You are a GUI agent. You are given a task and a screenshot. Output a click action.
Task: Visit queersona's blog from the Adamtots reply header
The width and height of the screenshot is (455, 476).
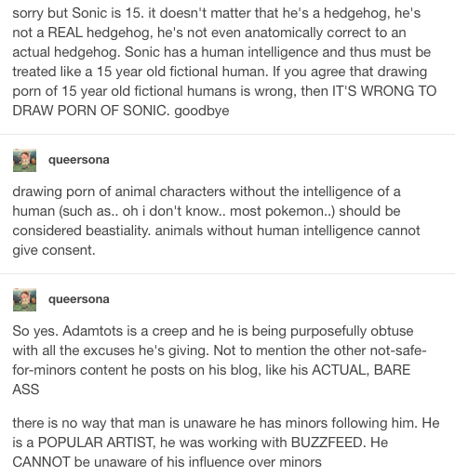pos(79,299)
